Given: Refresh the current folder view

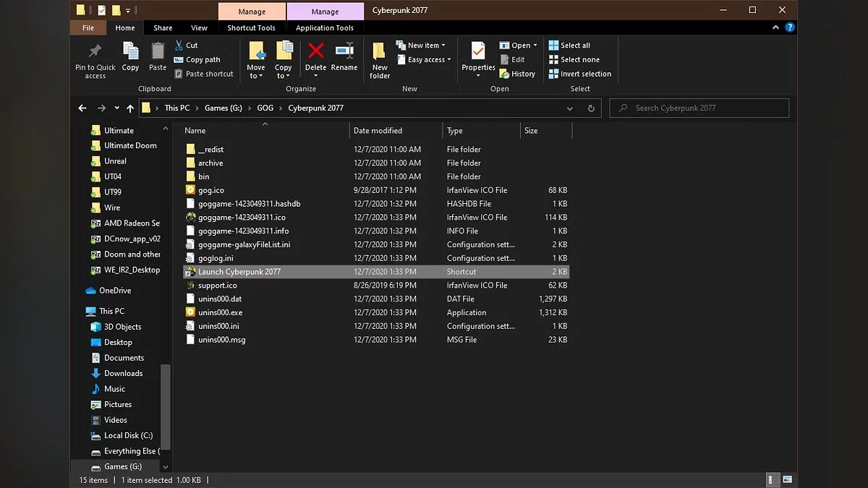Looking at the screenshot, I should (x=591, y=108).
